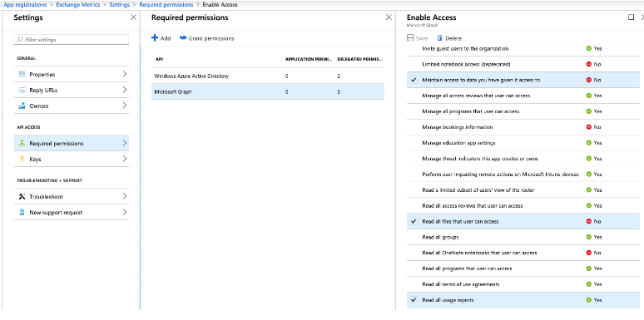This screenshot has height=320, width=644.
Task: Check Read all terms of use agreements
Action: (x=414, y=284)
